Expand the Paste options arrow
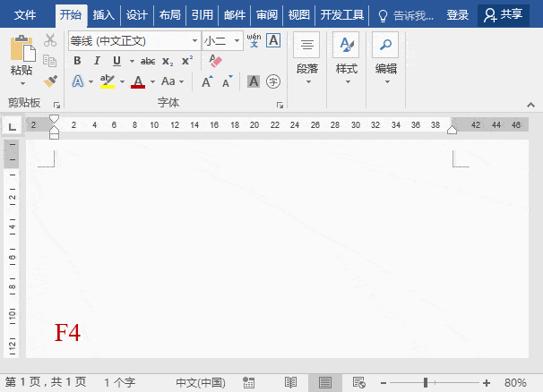Image resolution: width=543 pixels, height=392 pixels. click(22, 84)
